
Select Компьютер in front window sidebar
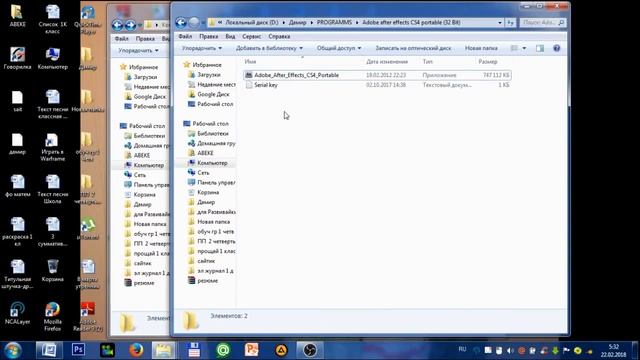click(208, 163)
